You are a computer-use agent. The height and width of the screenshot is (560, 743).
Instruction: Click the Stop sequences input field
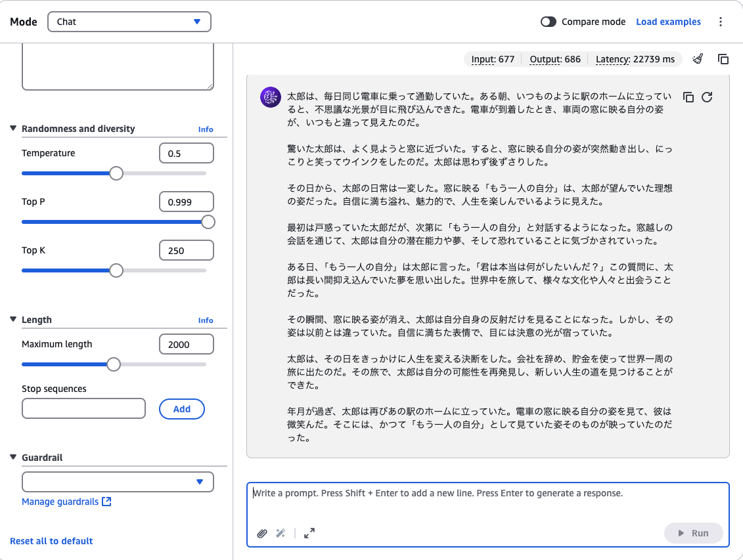click(x=83, y=408)
